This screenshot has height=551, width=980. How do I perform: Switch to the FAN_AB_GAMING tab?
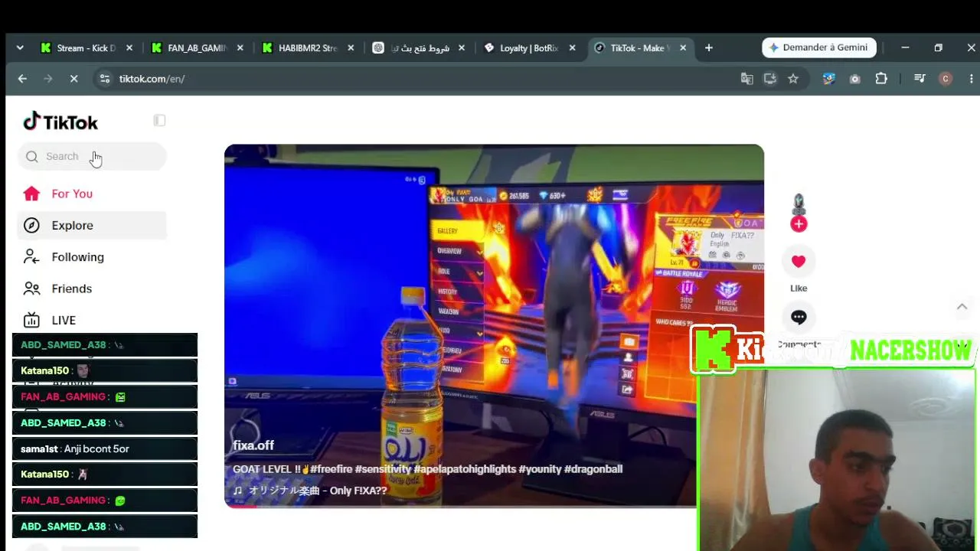click(197, 47)
